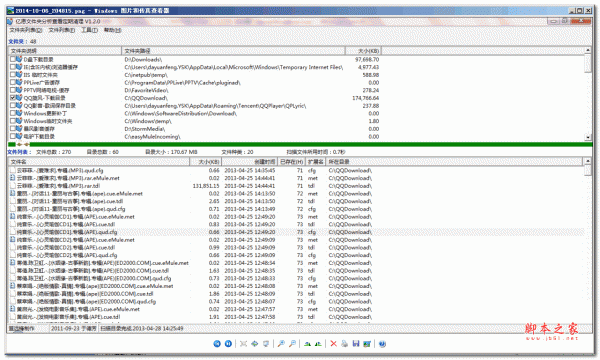
Task: Open the 文件列表(F) menu
Action: pyautogui.click(x=62, y=30)
